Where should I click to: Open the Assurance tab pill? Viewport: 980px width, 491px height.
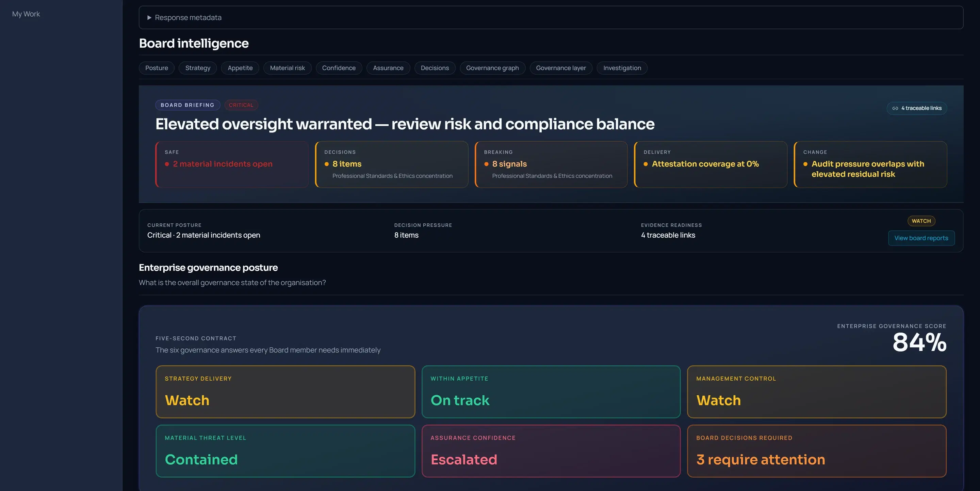[x=388, y=68]
